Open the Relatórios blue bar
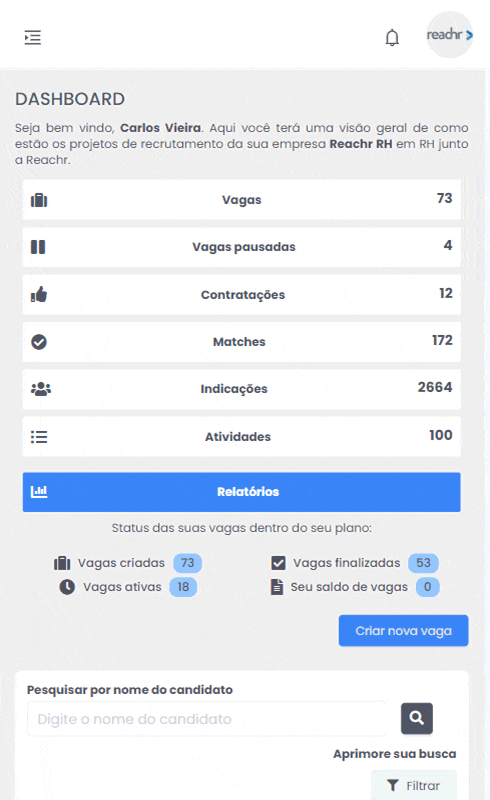The height and width of the screenshot is (800, 490). point(241,492)
